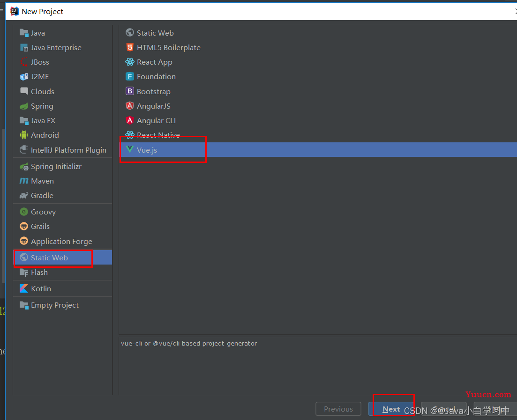
Task: Click the Previous button
Action: pyautogui.click(x=338, y=409)
